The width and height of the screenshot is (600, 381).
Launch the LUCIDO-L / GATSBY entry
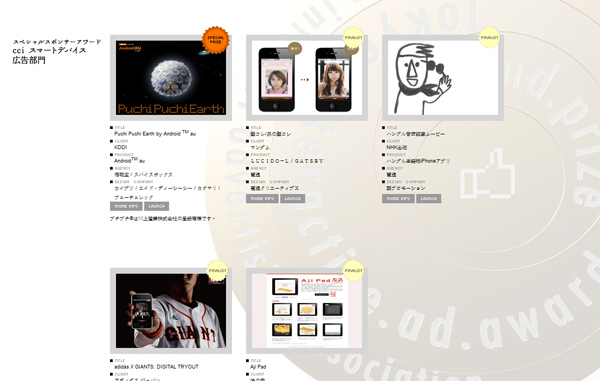tap(293, 199)
